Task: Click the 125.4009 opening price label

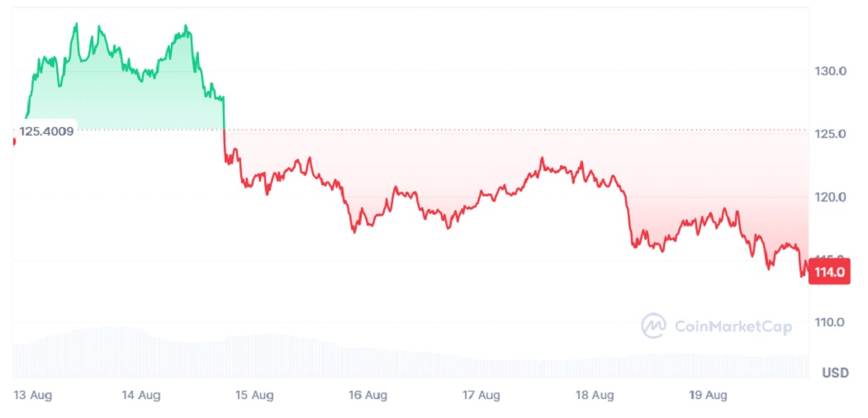Action: (x=46, y=131)
